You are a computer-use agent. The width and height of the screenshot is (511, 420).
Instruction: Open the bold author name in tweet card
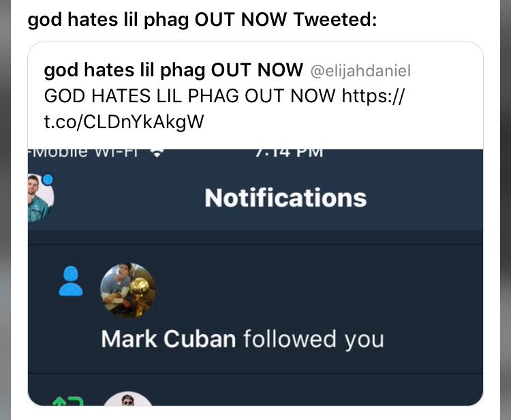(173, 70)
